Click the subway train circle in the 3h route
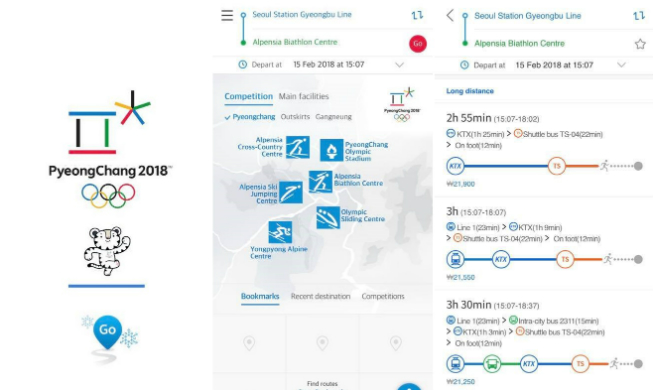The width and height of the screenshot is (653, 390). pyautogui.click(x=455, y=259)
